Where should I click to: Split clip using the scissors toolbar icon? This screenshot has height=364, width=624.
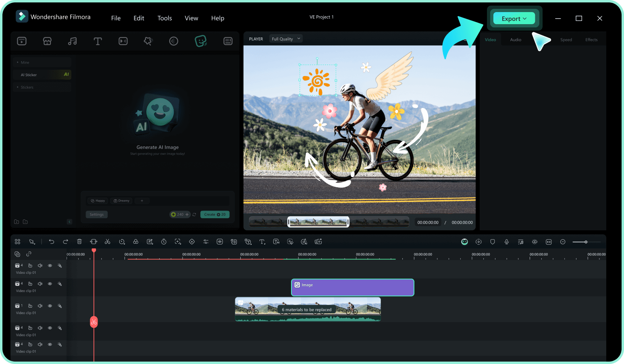pyautogui.click(x=107, y=242)
